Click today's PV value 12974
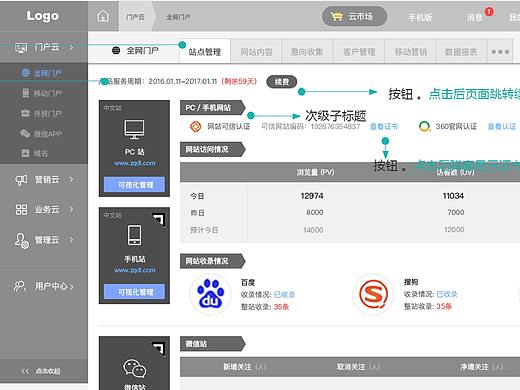The height and width of the screenshot is (390, 520). pyautogui.click(x=312, y=196)
